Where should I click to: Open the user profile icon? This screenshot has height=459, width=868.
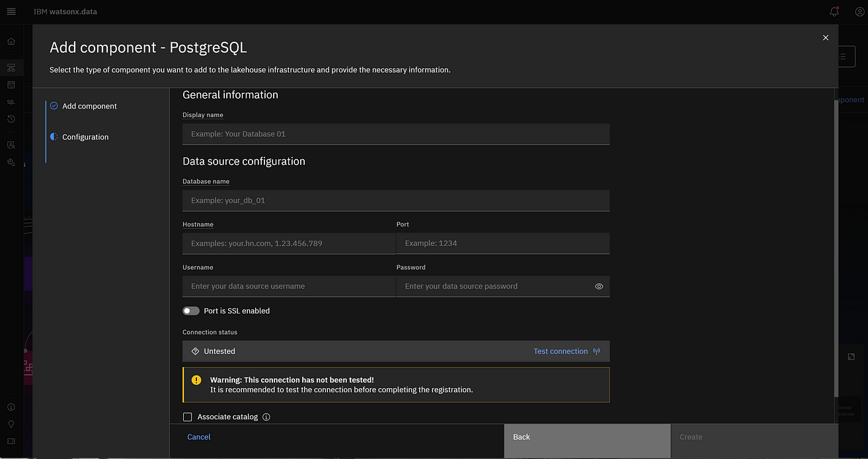[859, 11]
